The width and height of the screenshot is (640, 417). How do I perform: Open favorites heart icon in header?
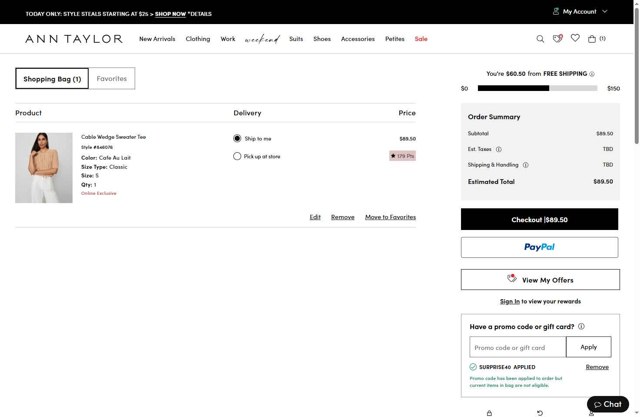575,38
